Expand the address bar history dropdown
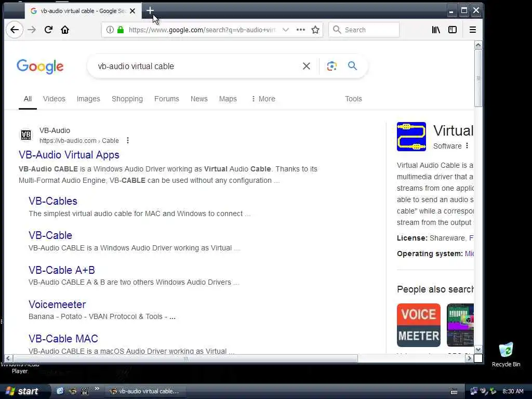The height and width of the screenshot is (399, 532). click(x=286, y=30)
